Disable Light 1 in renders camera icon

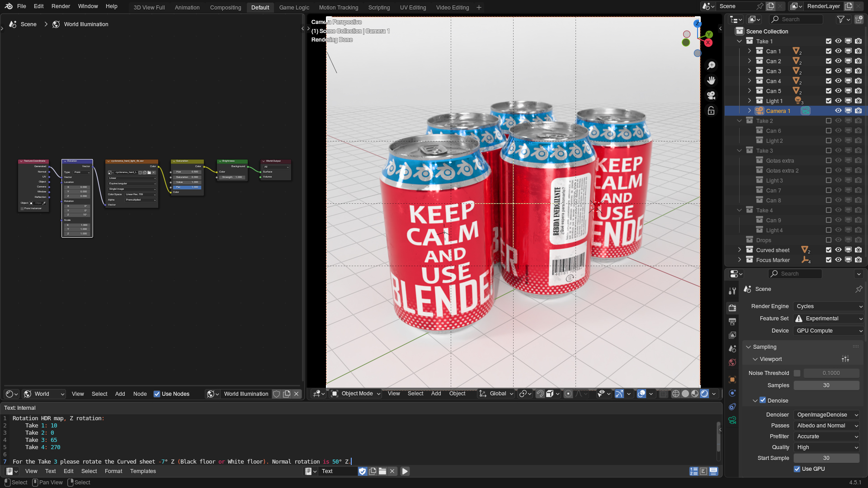(x=859, y=101)
